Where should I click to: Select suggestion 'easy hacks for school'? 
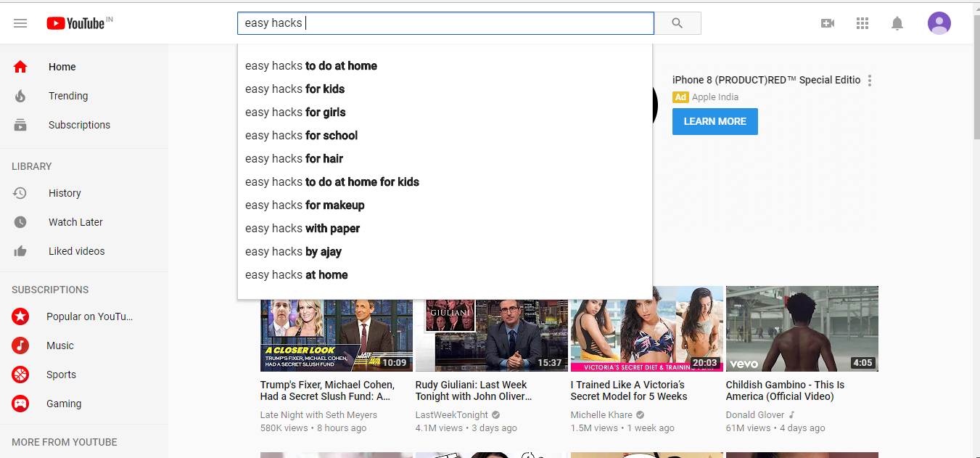(x=445, y=136)
